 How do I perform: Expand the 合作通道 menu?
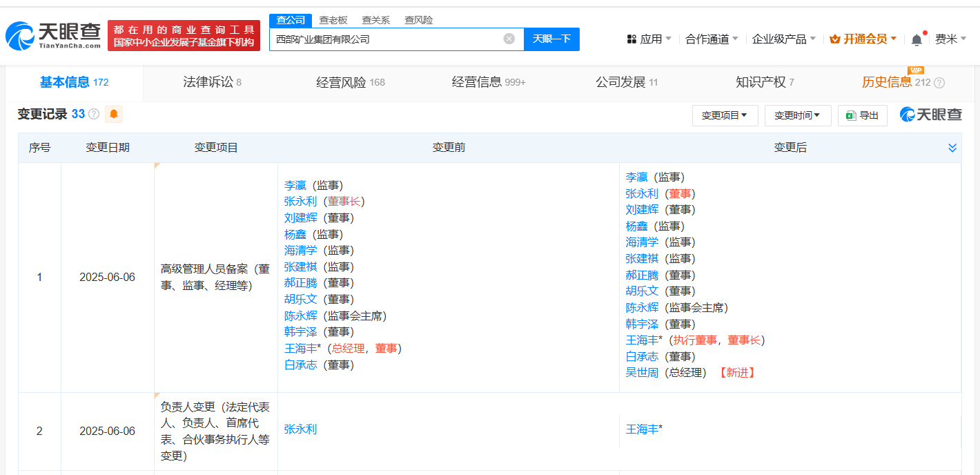pos(712,39)
